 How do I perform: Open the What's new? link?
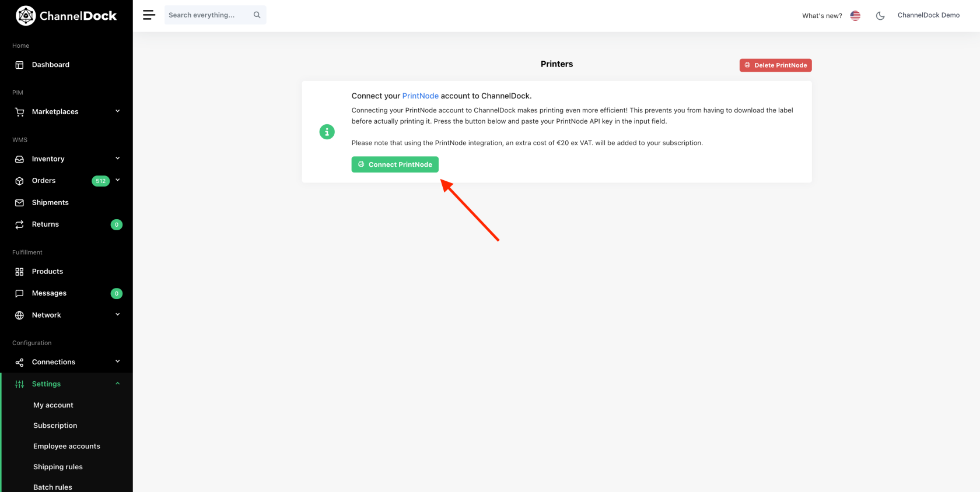[822, 16]
